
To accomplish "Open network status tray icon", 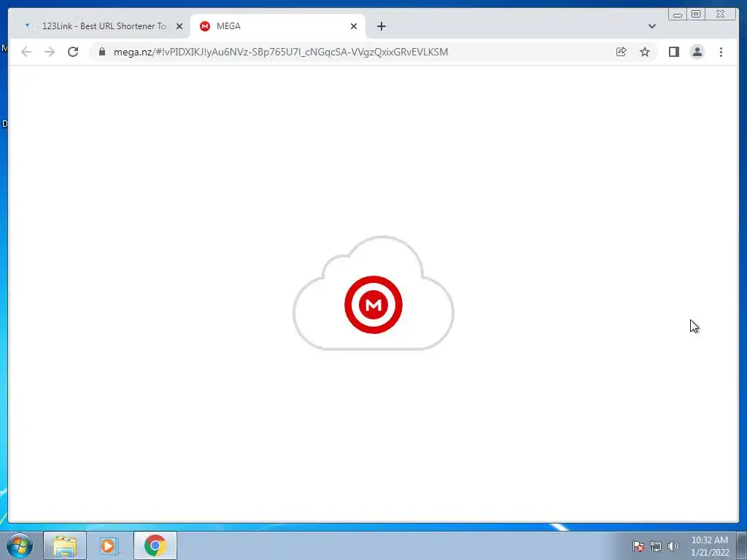I will 656,546.
